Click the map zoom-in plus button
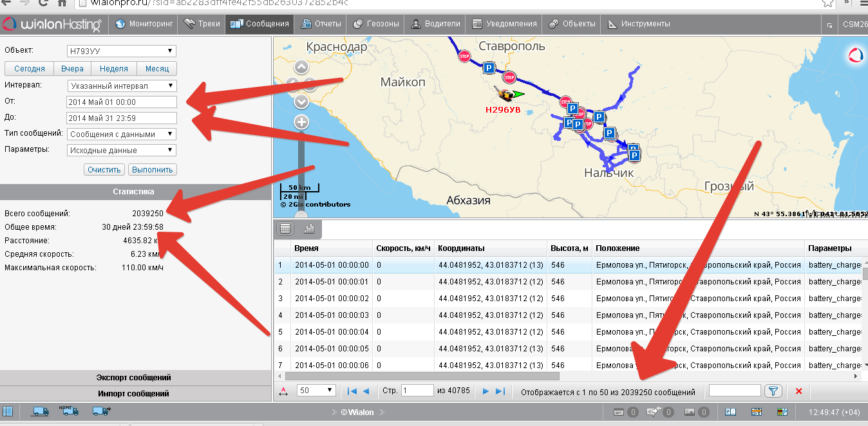This screenshot has height=426, width=868. click(x=301, y=122)
